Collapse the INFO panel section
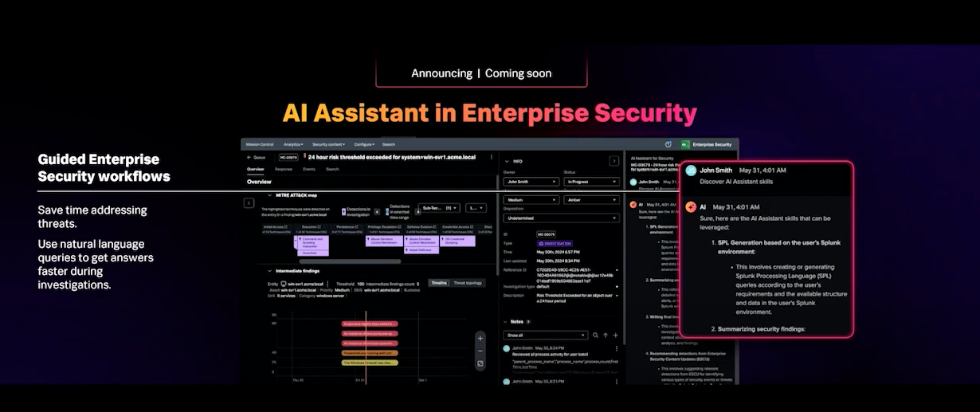980x412 pixels. click(506, 161)
